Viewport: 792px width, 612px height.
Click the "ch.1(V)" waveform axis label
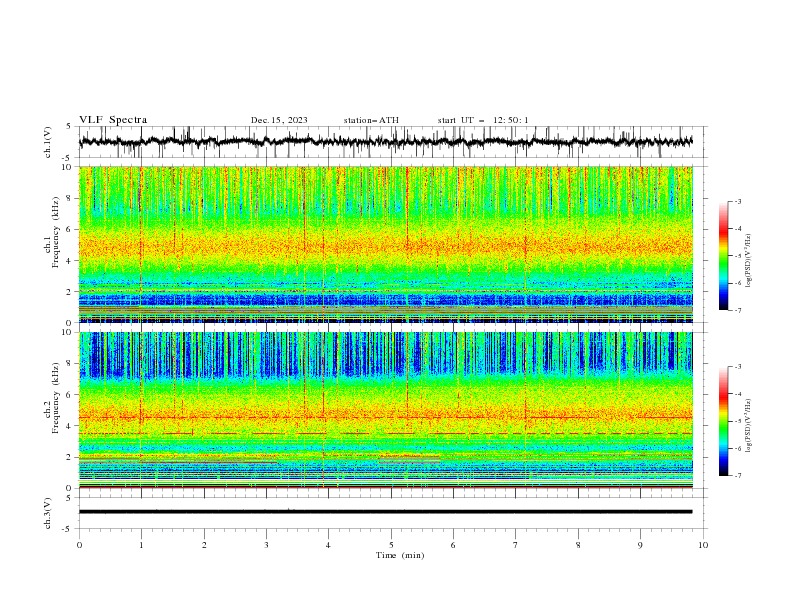pyautogui.click(x=48, y=142)
